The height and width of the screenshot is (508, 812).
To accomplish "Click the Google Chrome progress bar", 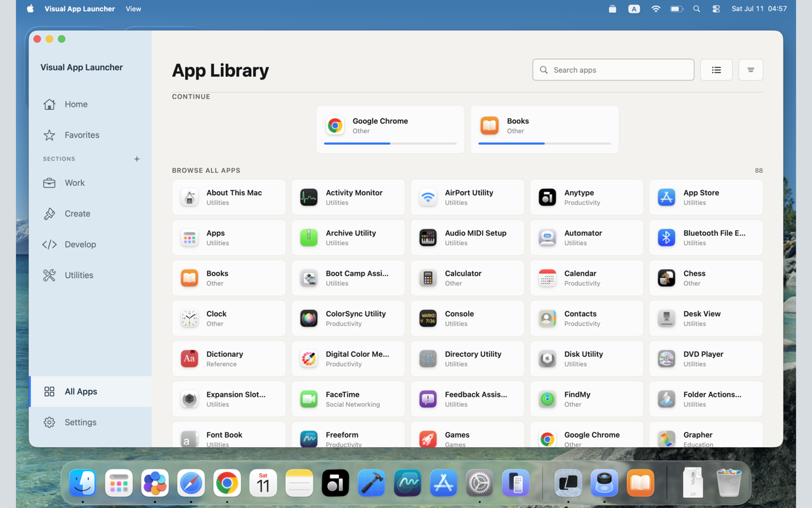I will pyautogui.click(x=390, y=144).
